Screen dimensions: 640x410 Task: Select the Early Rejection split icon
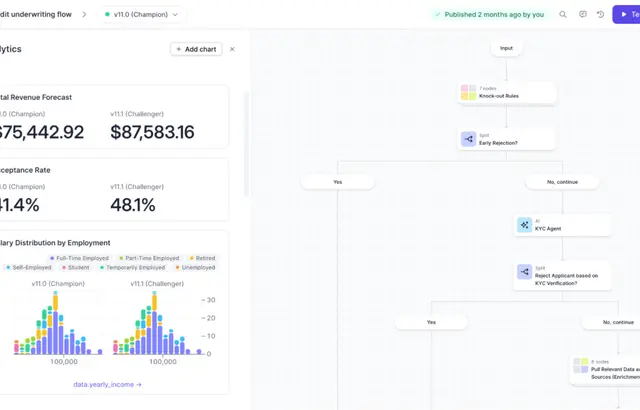(468, 139)
